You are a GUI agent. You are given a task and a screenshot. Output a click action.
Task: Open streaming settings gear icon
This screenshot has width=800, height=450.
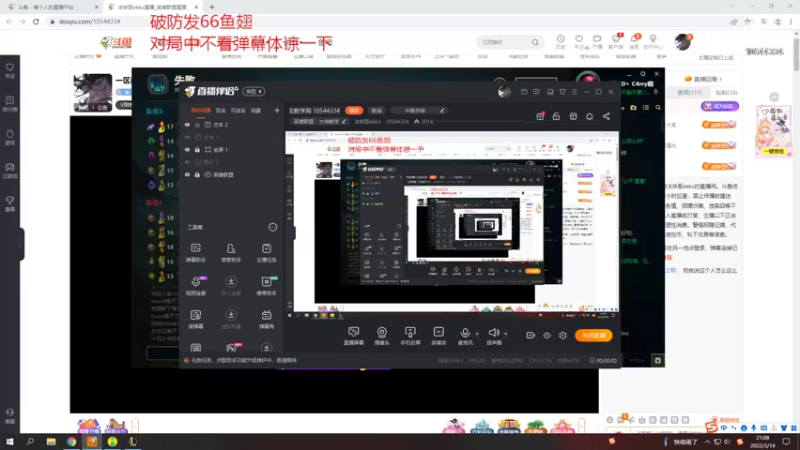click(563, 335)
